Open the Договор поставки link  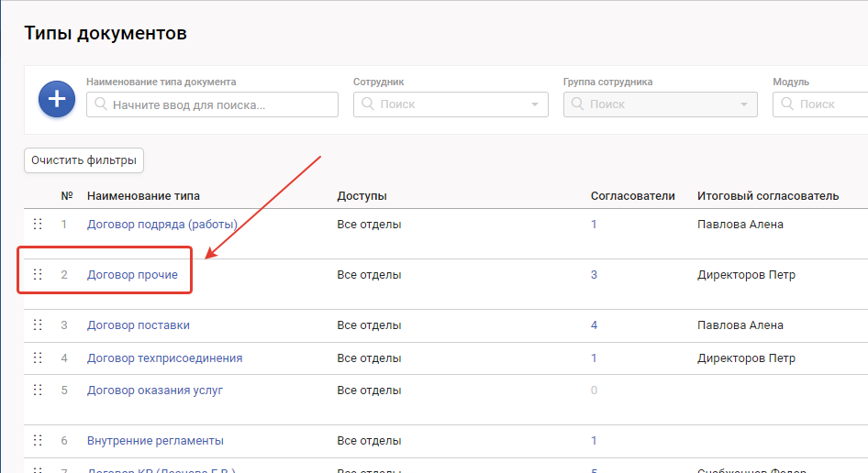point(139,324)
